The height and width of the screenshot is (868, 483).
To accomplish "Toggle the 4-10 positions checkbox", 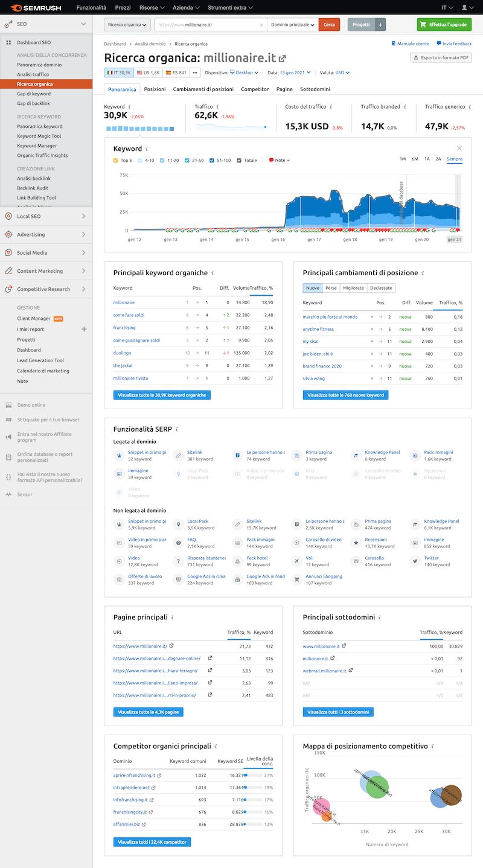I will 141,161.
